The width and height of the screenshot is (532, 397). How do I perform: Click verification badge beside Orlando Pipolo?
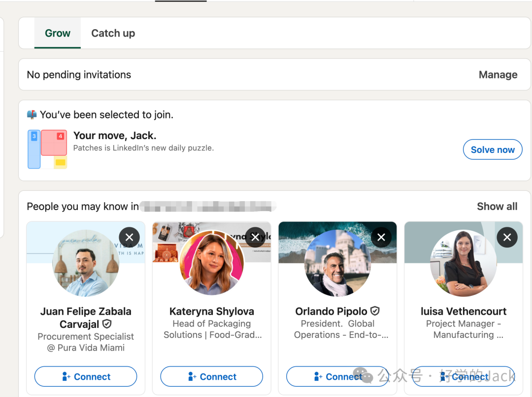click(x=375, y=311)
